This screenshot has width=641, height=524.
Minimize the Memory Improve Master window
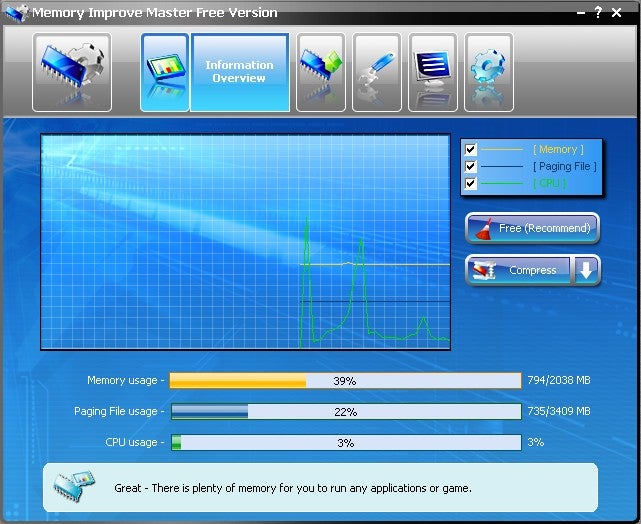581,14
